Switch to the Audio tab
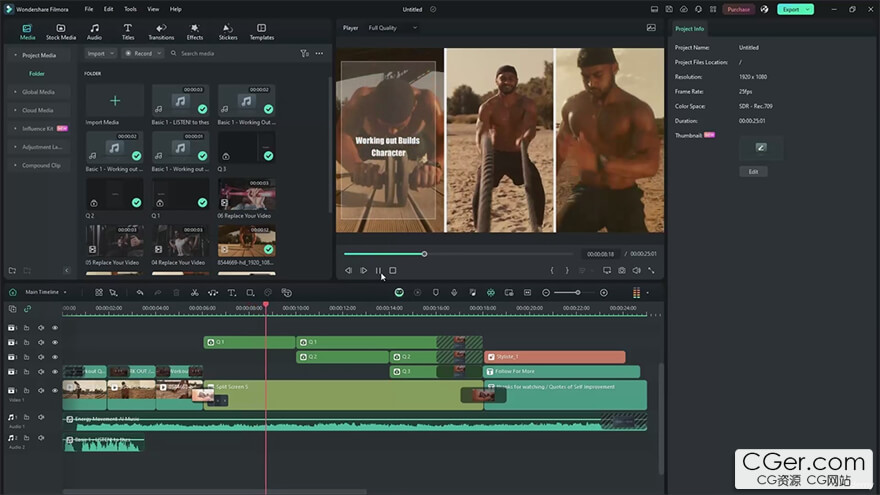Image resolution: width=880 pixels, height=495 pixels. click(x=94, y=32)
